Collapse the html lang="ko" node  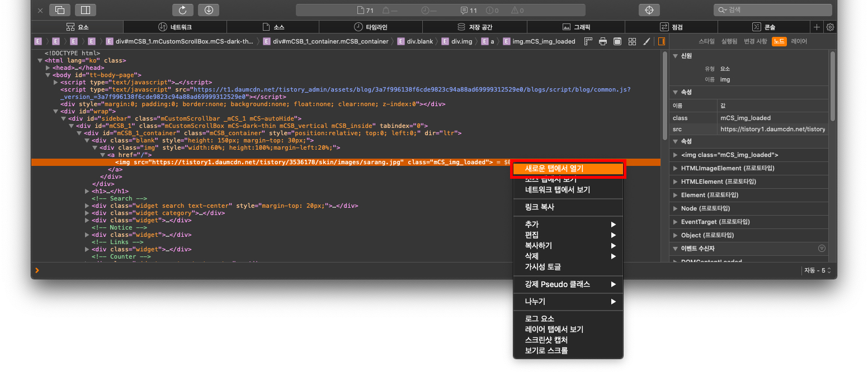point(40,60)
